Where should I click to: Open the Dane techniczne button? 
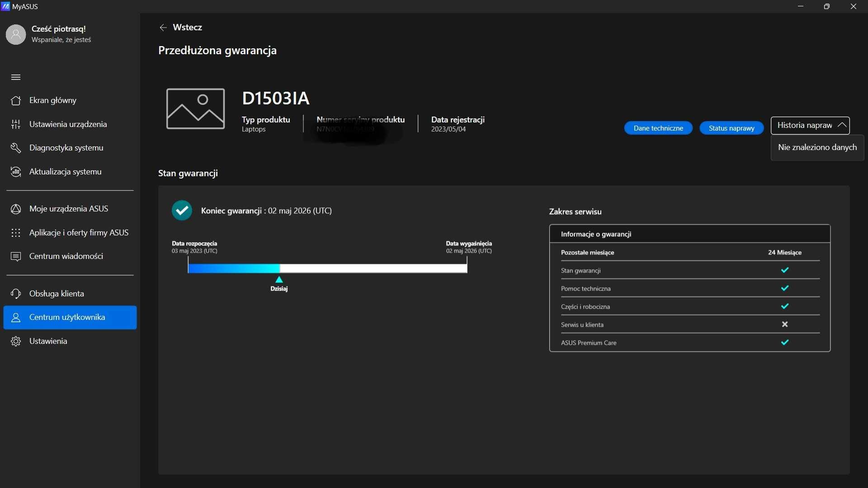[x=658, y=128]
